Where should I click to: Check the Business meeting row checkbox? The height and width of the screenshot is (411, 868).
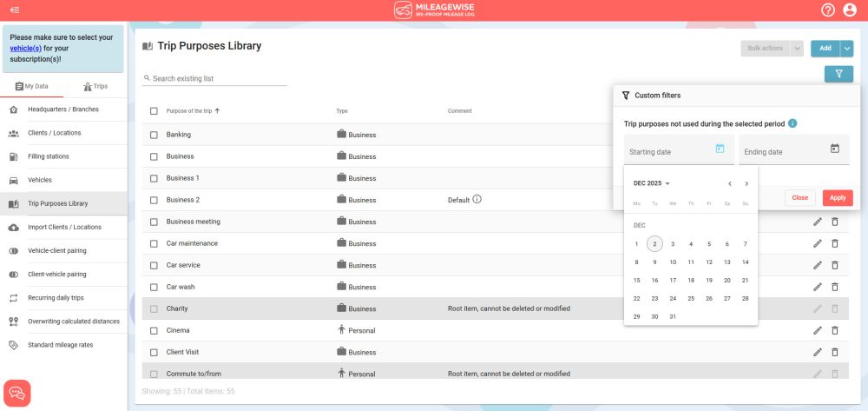[x=154, y=222]
